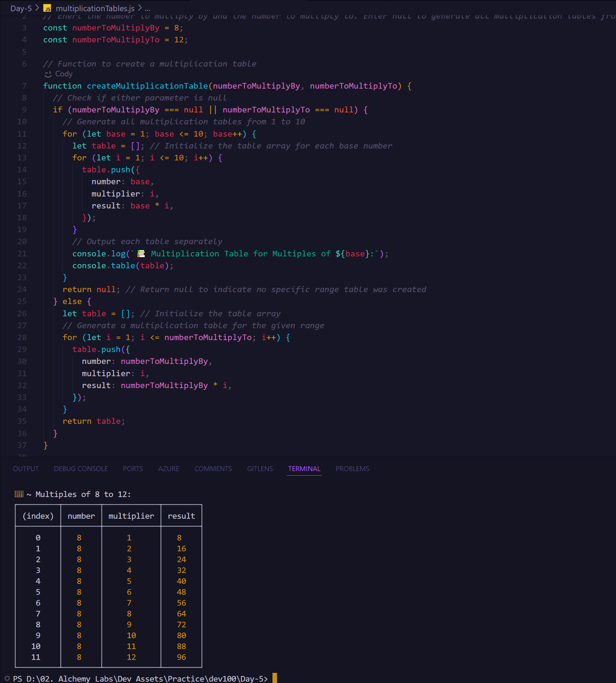The image size is (616, 683).
Task: Switch to the OUTPUT panel tab
Action: [26, 468]
